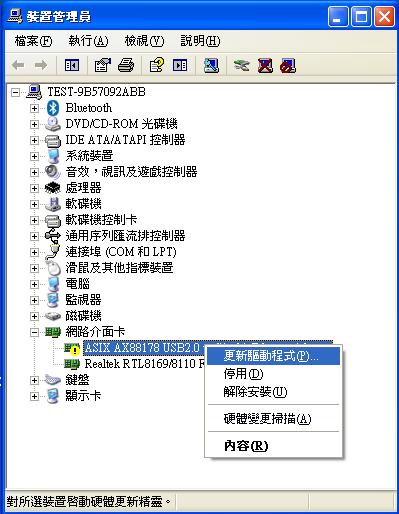Viewport: 399px width, 514px height.
Task: Select the Realtek RTL8169/8110 adapter row
Action: click(x=144, y=364)
